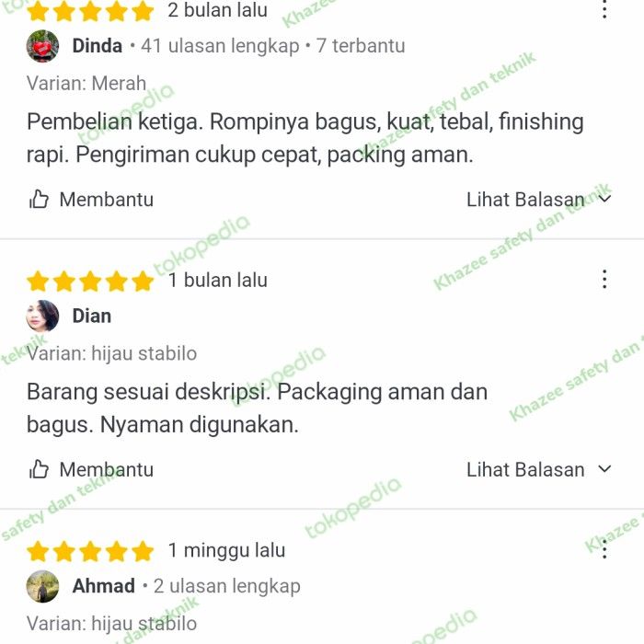
Task: Expand Lihat Balasan on Dinda's review
Action: click(x=539, y=200)
